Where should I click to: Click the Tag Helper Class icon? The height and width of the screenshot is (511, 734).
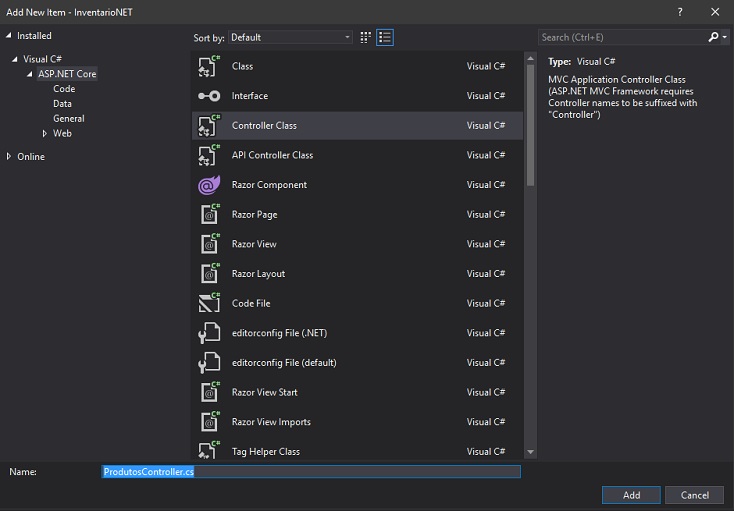pos(209,450)
